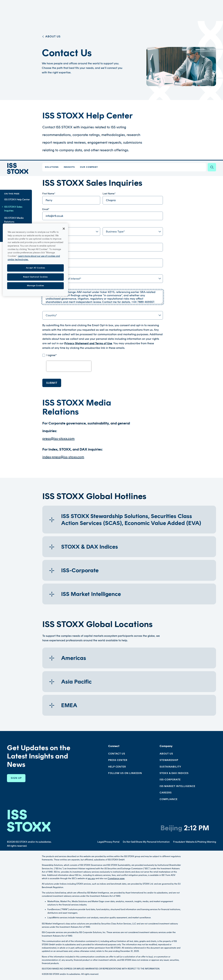223x980 pixels.
Task: Open Careers footer link
Action: click(166, 792)
